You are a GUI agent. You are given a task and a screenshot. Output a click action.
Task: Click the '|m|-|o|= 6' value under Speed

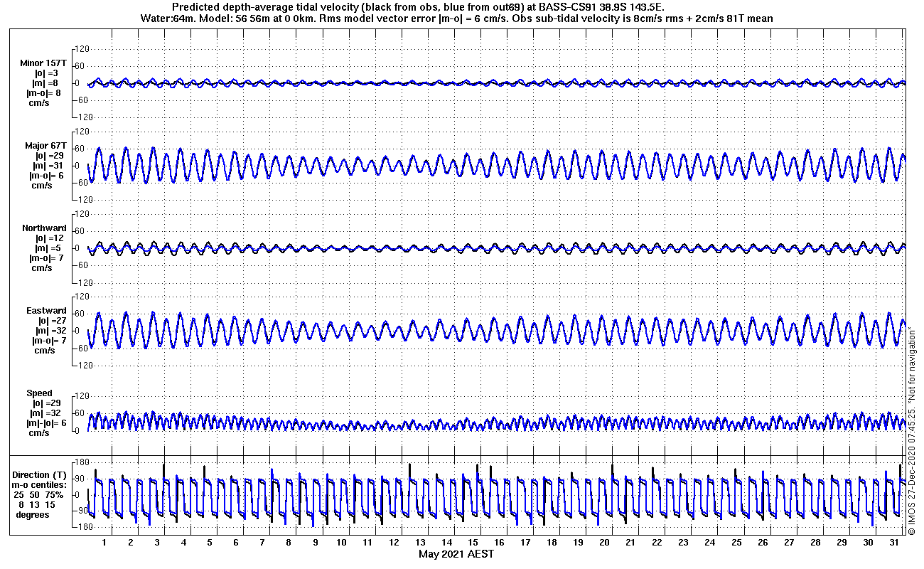pyautogui.click(x=45, y=423)
